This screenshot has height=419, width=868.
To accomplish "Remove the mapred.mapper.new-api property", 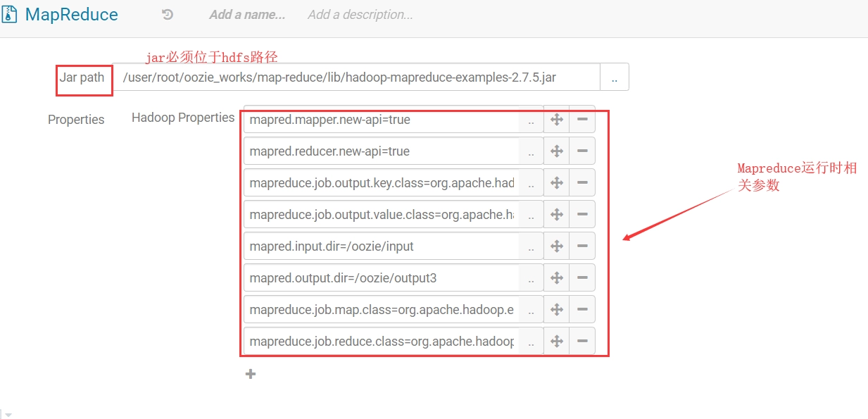I will point(582,120).
